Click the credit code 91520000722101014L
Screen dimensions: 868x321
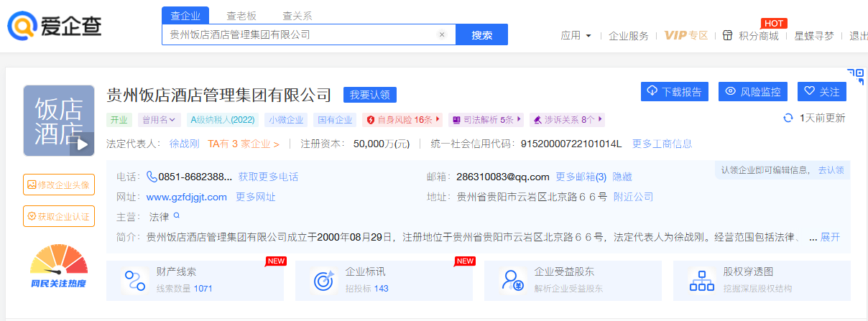coord(571,144)
